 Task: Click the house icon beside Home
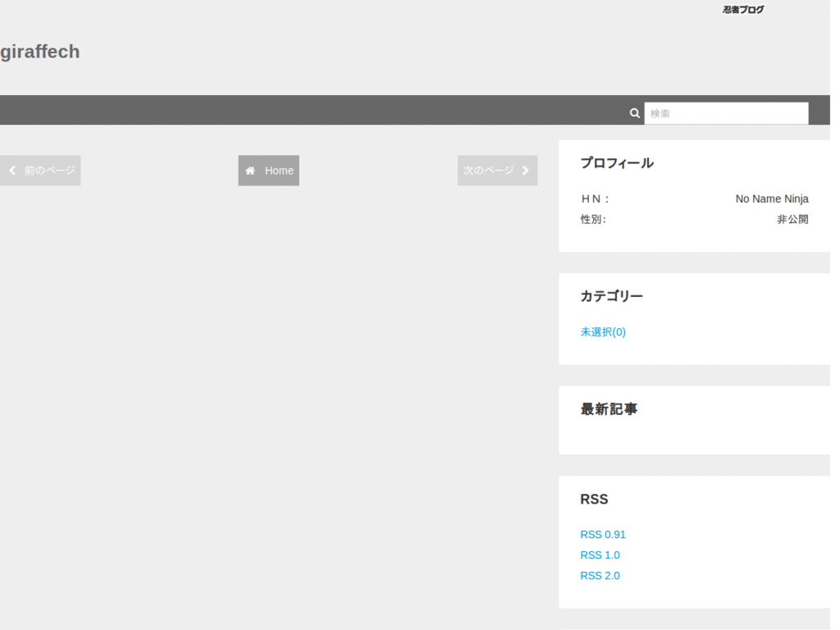click(x=250, y=171)
